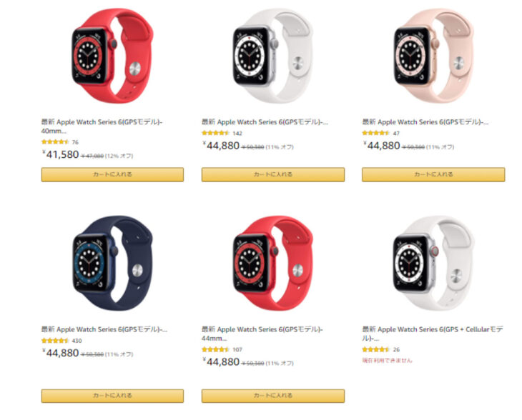Open the GPS + Cellular model title link

tap(433, 334)
